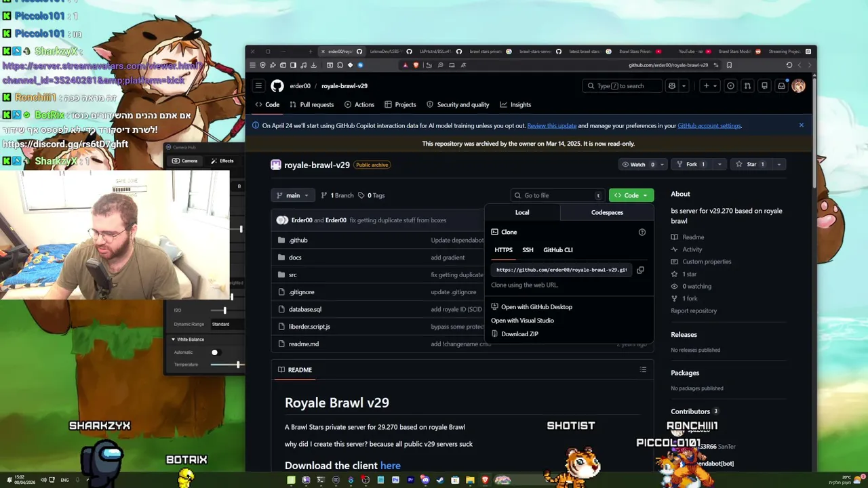Screen dimensions: 868x488
Task: Switch to the Pull requests tab
Action: (x=311, y=104)
